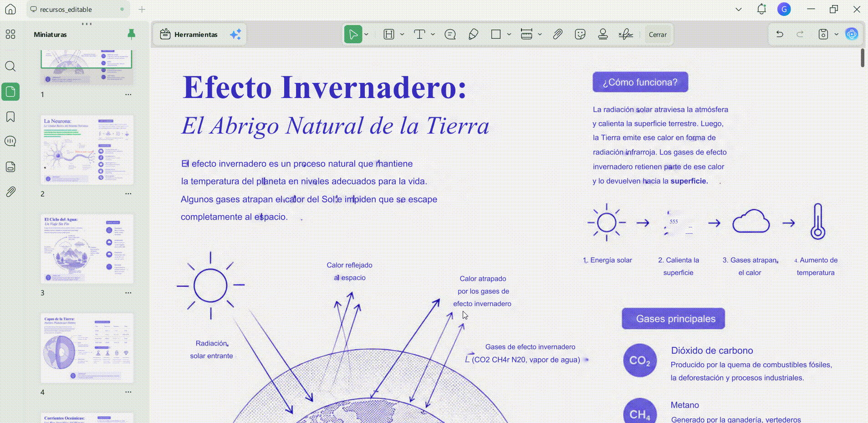Click the ¿Cómo funciona? heading box
The height and width of the screenshot is (423, 868).
click(x=640, y=82)
